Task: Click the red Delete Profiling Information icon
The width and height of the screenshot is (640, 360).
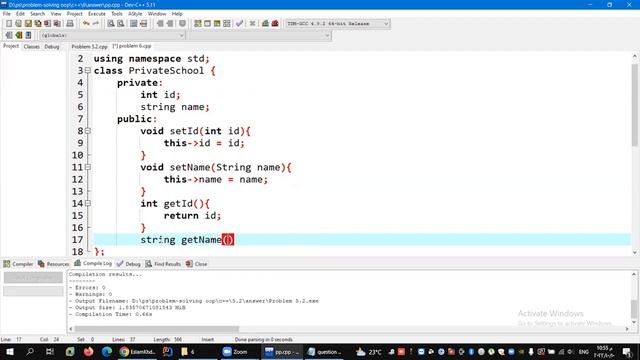Action: pyautogui.click(x=275, y=24)
